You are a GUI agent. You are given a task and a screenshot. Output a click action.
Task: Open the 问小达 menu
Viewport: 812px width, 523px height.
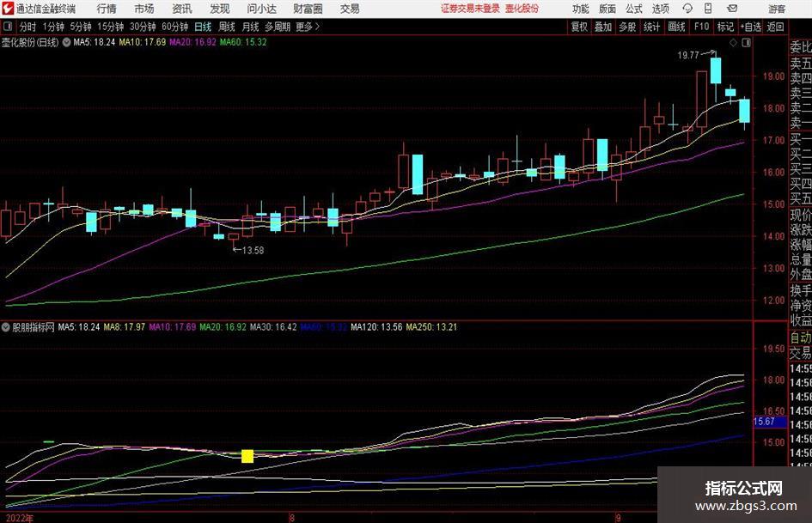(x=261, y=9)
